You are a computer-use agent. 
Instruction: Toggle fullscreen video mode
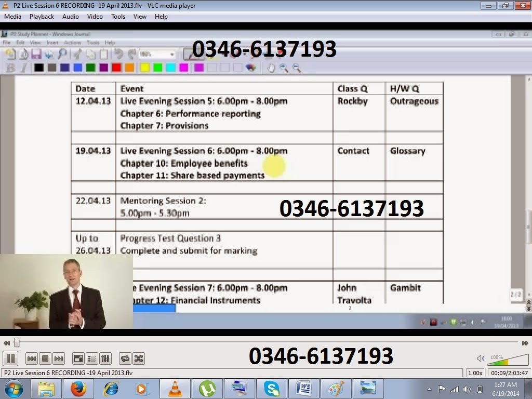pyautogui.click(x=78, y=358)
